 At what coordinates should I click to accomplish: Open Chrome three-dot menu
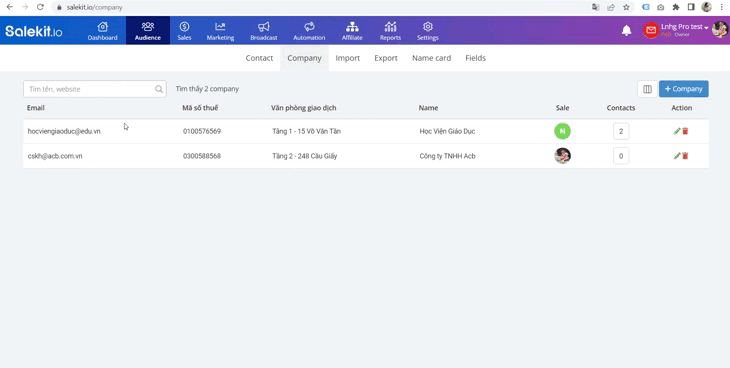coord(721,7)
